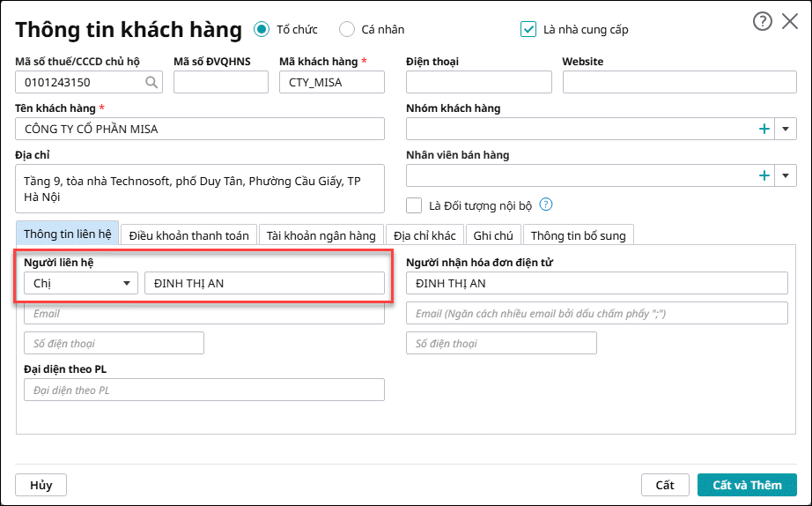Focus the Đại diện theo PL input field
Viewport: 812px width, 506px height.
[204, 390]
